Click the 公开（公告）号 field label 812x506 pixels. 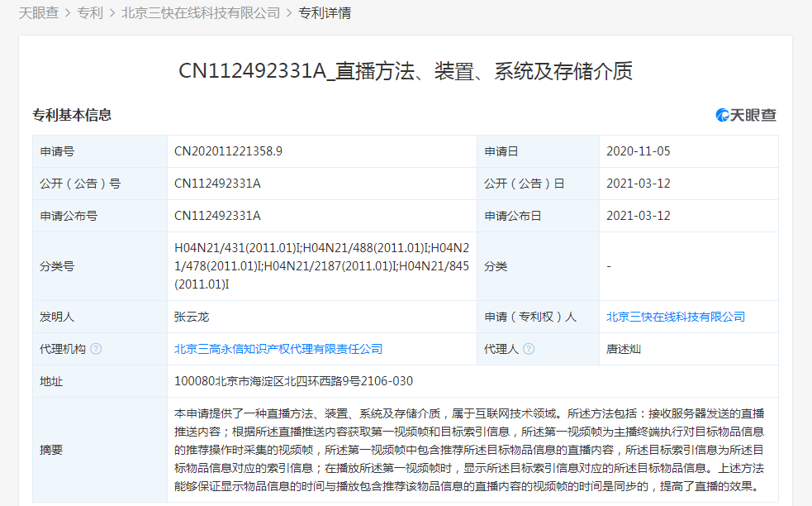[80, 184]
